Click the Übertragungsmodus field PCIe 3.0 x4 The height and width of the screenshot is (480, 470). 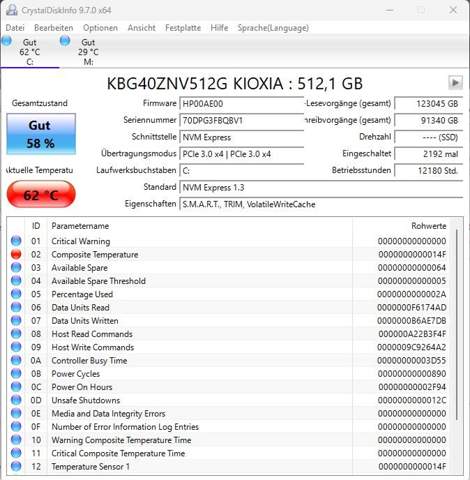click(x=242, y=154)
